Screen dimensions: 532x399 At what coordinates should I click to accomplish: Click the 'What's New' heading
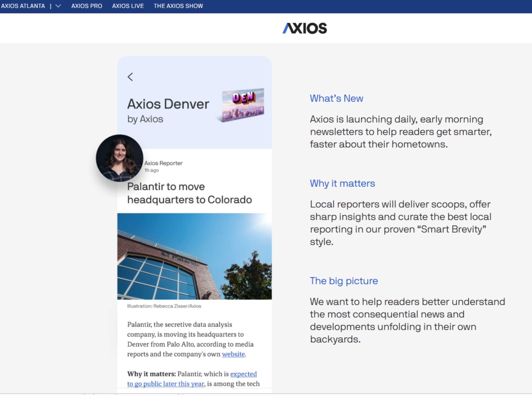(x=336, y=98)
